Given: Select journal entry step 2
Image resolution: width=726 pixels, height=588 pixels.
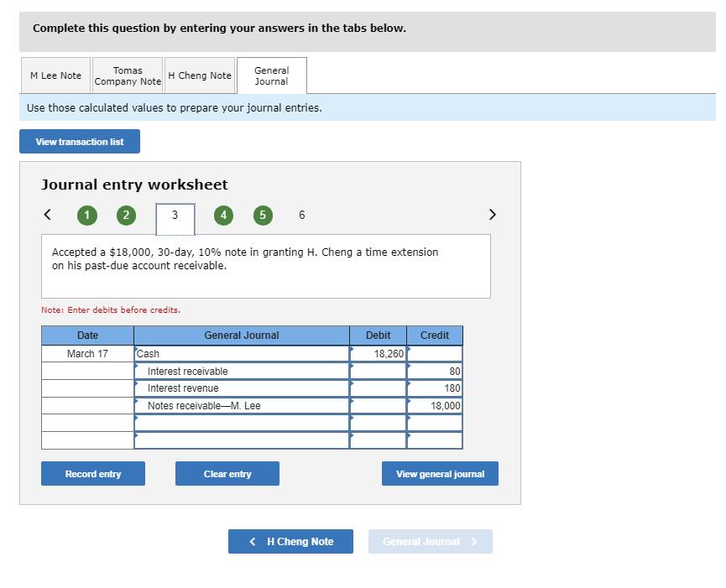Looking at the screenshot, I should coord(126,216).
